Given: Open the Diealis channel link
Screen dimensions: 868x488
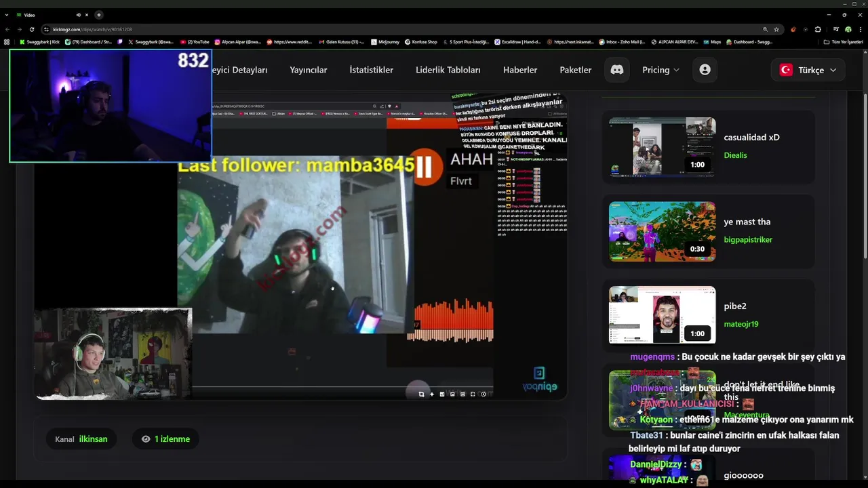Looking at the screenshot, I should pyautogui.click(x=735, y=155).
